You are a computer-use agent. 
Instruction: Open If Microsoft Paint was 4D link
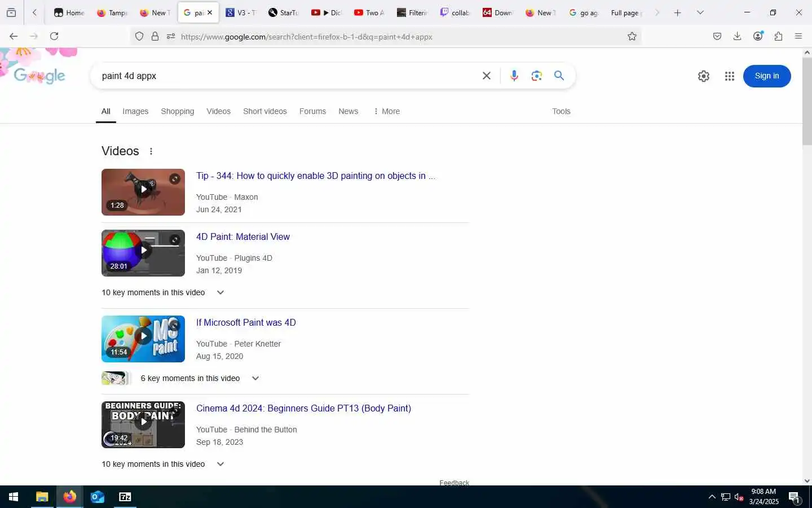click(x=246, y=322)
